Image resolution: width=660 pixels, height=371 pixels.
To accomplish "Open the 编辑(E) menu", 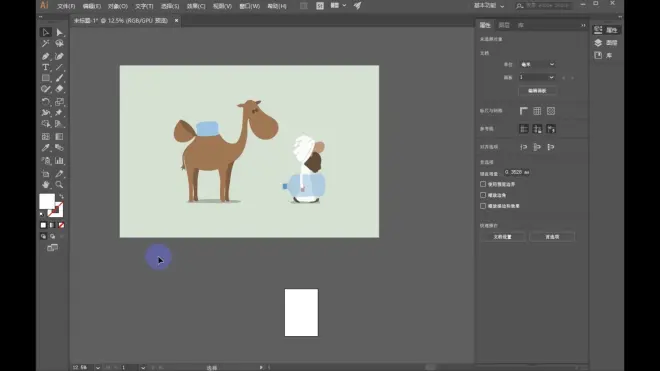I will click(x=92, y=6).
